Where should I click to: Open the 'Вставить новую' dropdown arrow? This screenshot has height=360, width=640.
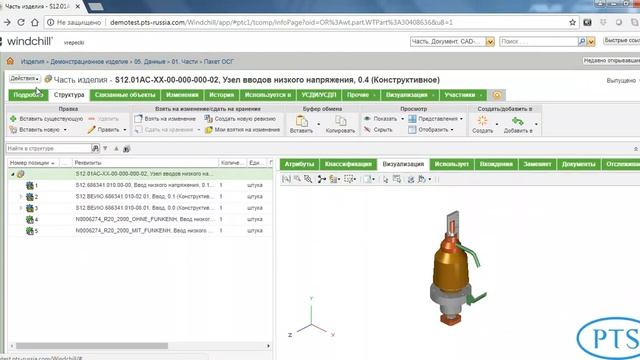point(65,130)
